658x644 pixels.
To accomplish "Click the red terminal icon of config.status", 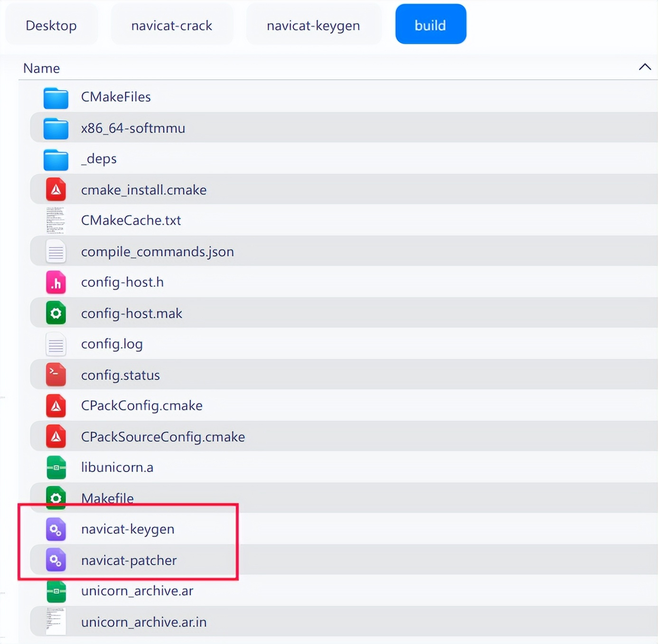I will coord(56,375).
